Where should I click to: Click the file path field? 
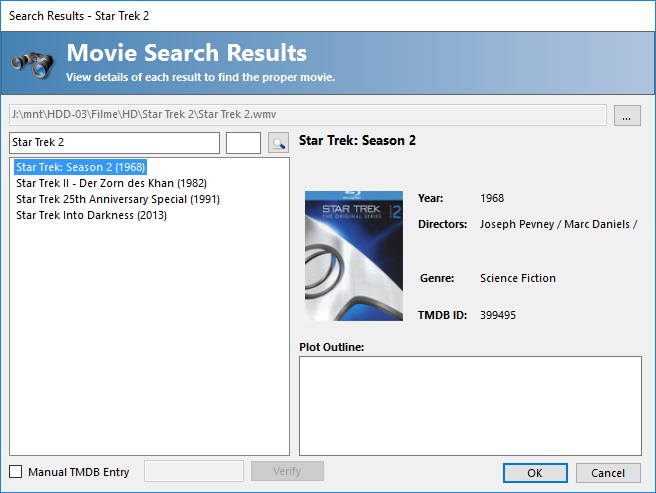point(308,115)
